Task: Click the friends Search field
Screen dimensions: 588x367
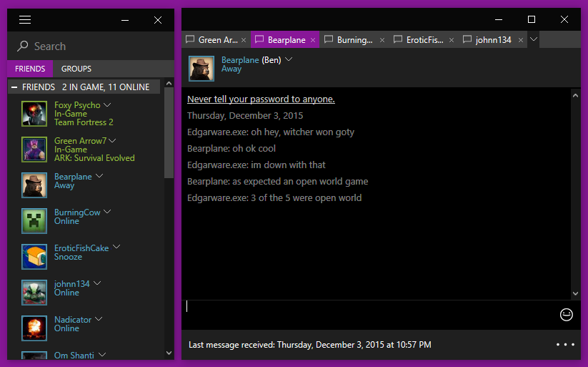Action: point(93,47)
